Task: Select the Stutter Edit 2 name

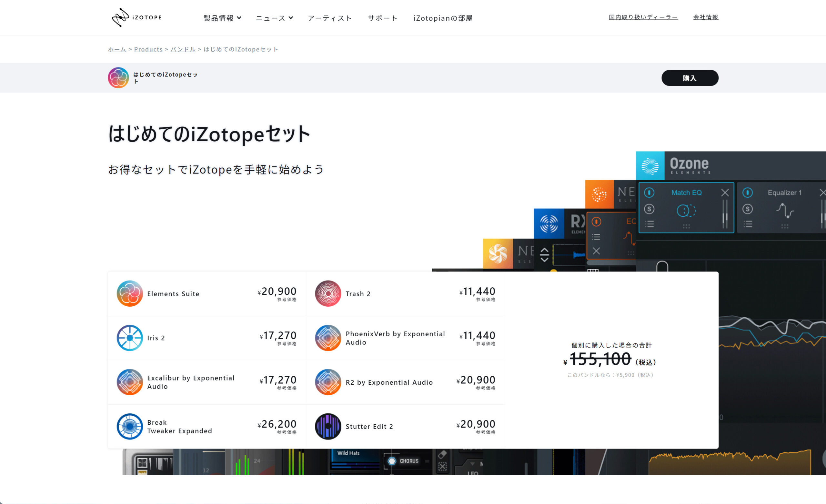Action: point(369,427)
